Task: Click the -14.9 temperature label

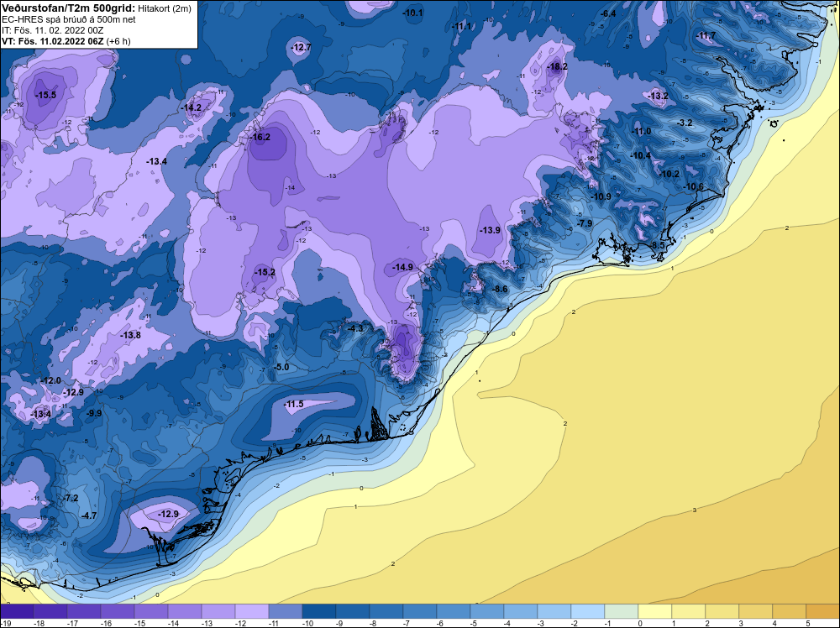Action: [x=402, y=267]
